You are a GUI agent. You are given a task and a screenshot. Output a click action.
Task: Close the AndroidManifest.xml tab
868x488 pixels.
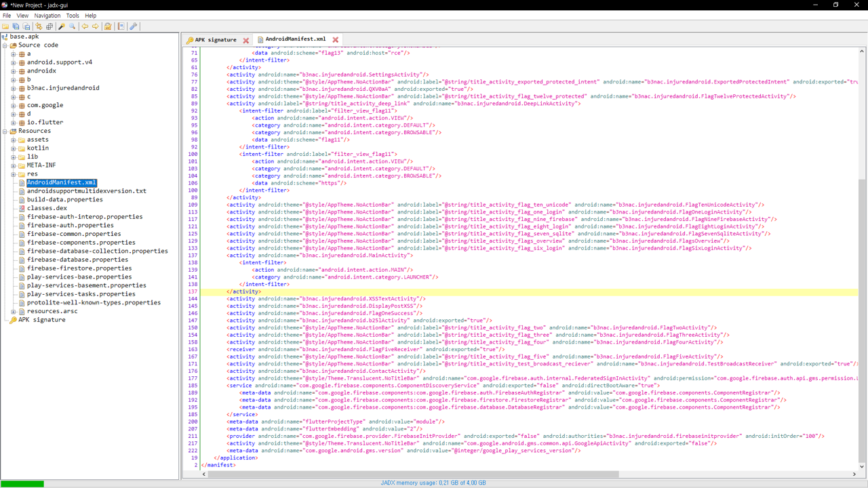tap(335, 40)
